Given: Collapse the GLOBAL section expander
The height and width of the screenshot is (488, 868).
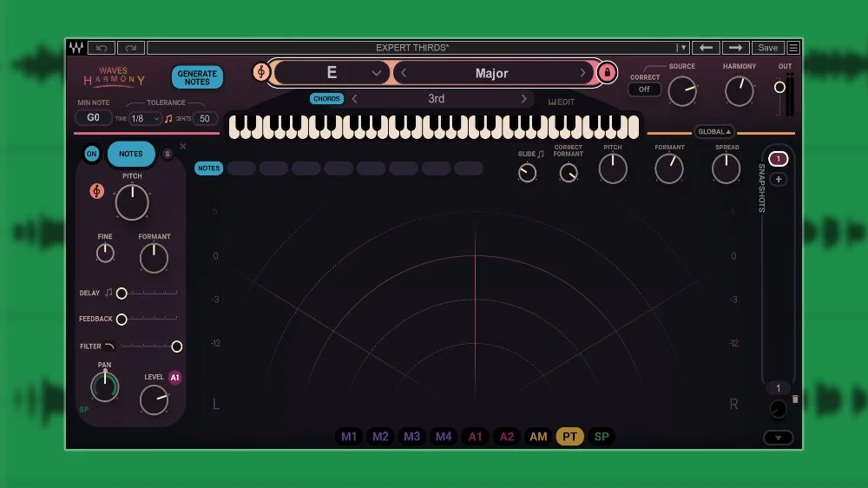Looking at the screenshot, I should tap(714, 132).
